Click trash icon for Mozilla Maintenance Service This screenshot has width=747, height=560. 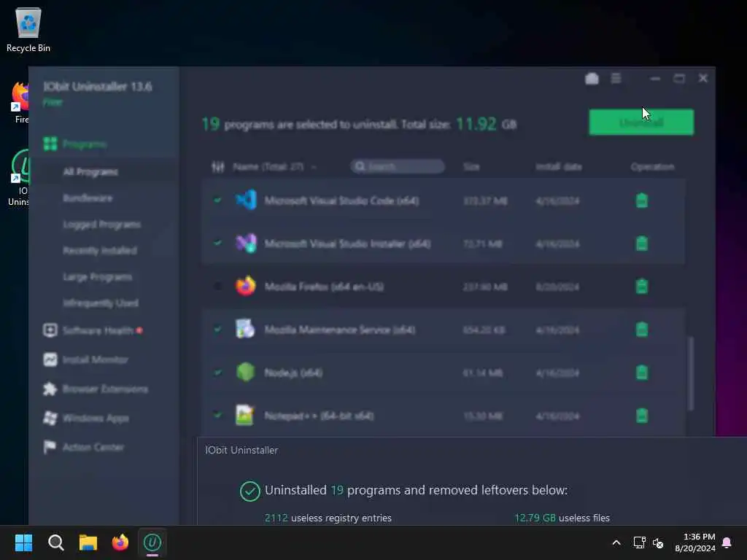(642, 330)
